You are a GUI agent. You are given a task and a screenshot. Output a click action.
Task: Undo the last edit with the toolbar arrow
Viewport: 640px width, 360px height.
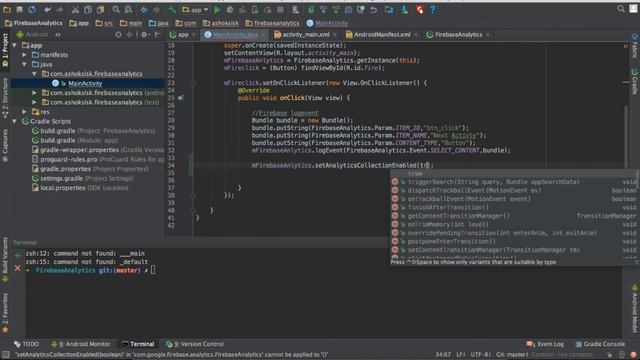48,9
